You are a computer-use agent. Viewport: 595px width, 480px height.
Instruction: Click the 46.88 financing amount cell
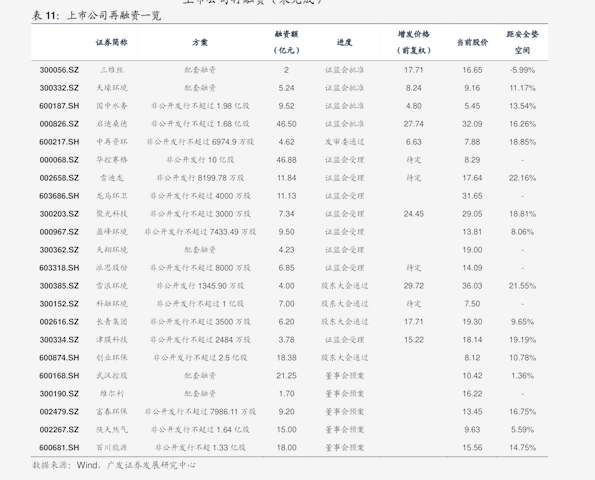click(x=286, y=160)
